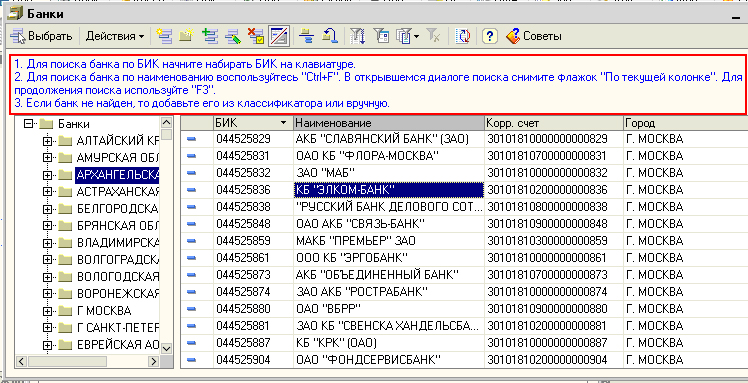Select ВОЛГОГРАДСКА tree folder
748x383 pixels.
(x=118, y=260)
